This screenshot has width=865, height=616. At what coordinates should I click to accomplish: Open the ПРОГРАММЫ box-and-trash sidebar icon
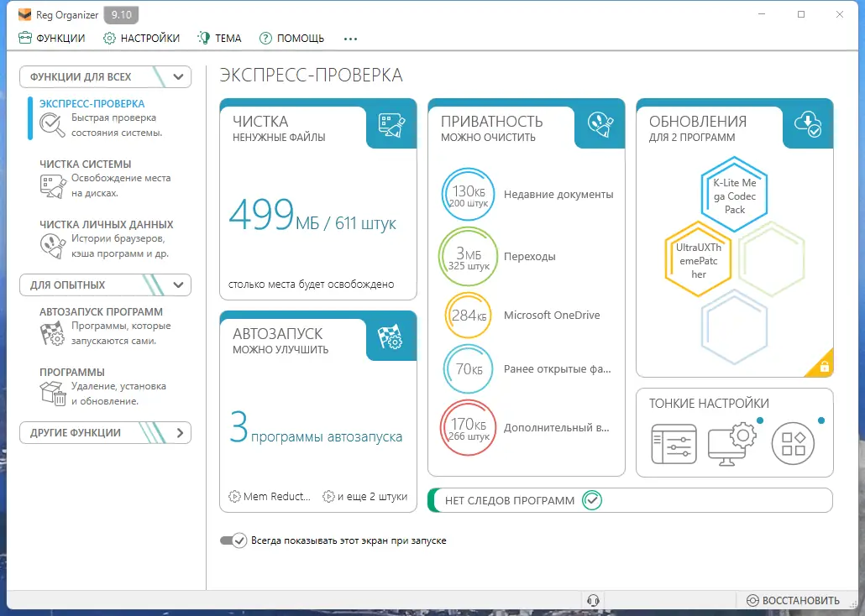tap(53, 394)
